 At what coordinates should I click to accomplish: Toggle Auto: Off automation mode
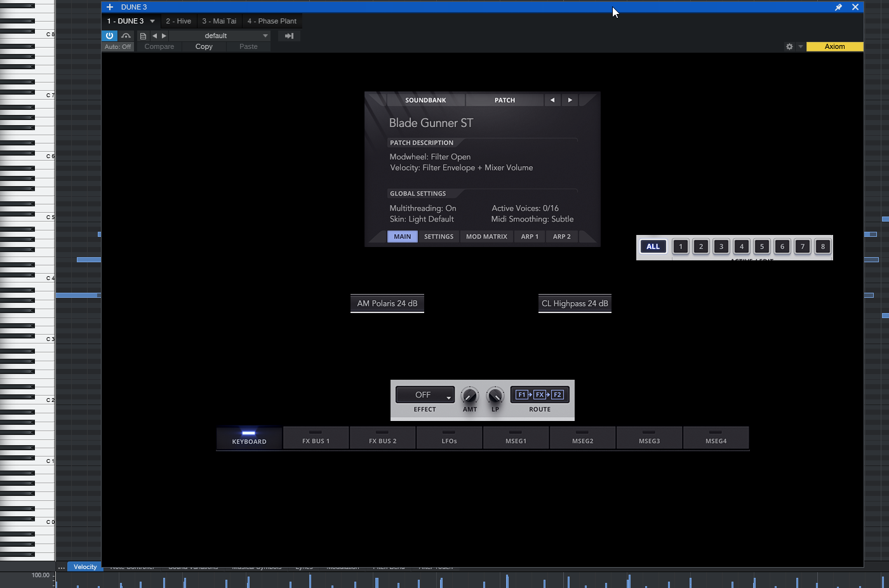click(117, 47)
